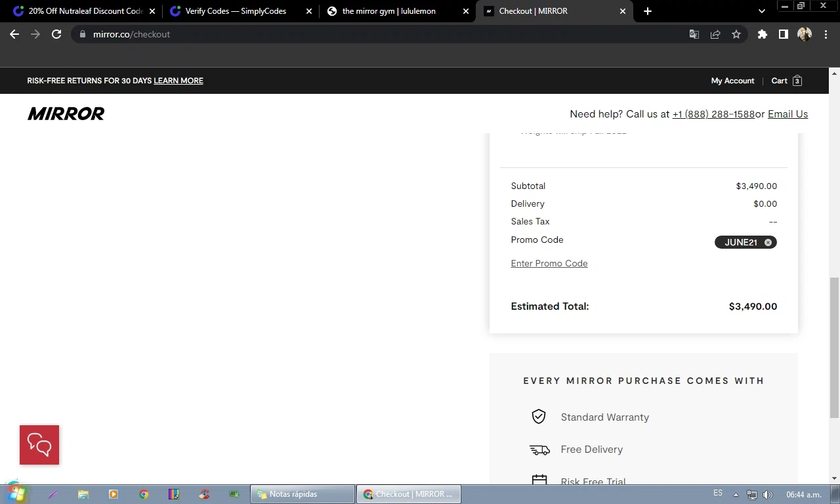Click the Risk Free Trial calendar icon
This screenshot has height=504, width=840.
539,480
